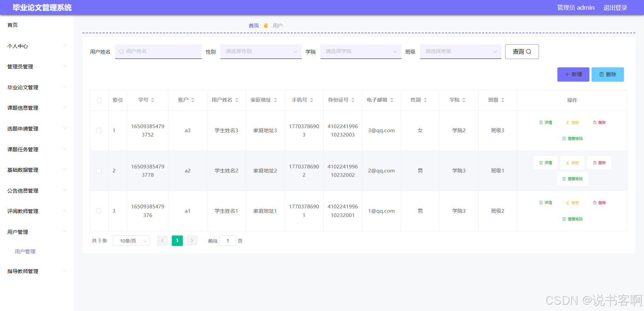Select page 1 in pagination
644x311 pixels.
point(177,241)
